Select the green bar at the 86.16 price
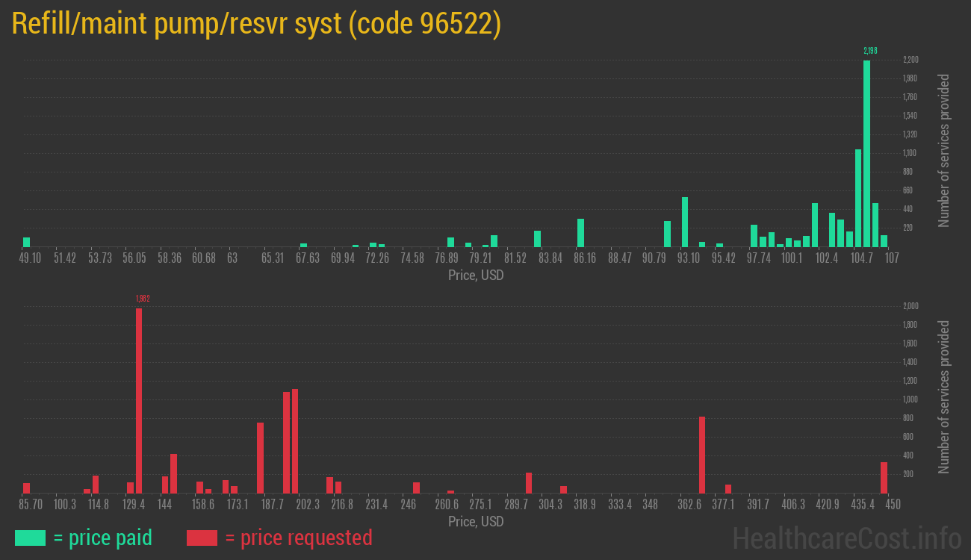 pyautogui.click(x=580, y=233)
